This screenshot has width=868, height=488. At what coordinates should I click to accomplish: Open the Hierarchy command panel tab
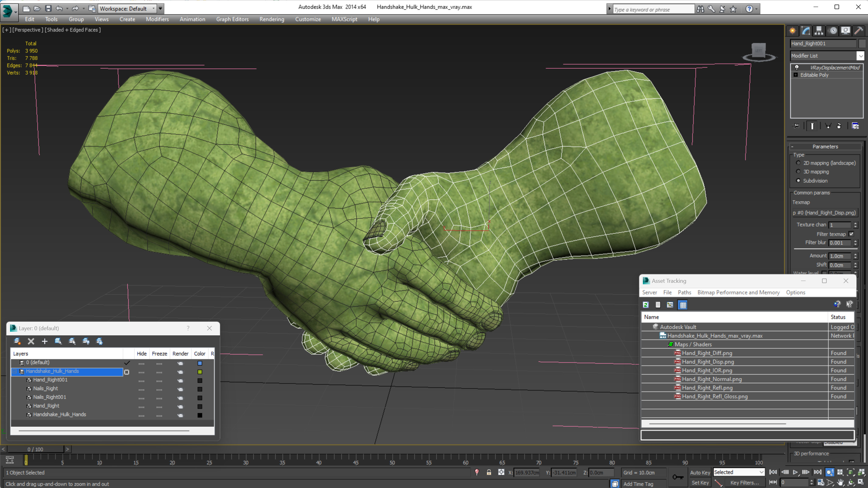click(819, 31)
